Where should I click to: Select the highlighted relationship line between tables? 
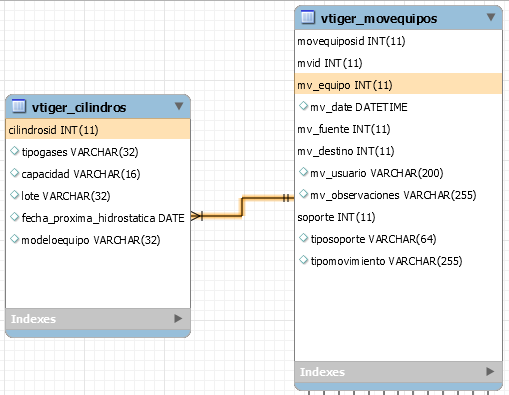(x=243, y=207)
